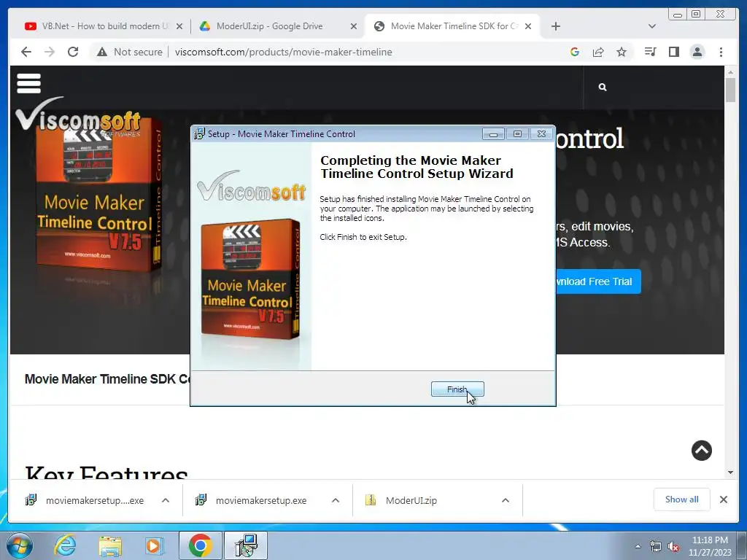Switch to the VB.Net YouTube tab
Viewport: 747px width, 560px height.
click(104, 26)
